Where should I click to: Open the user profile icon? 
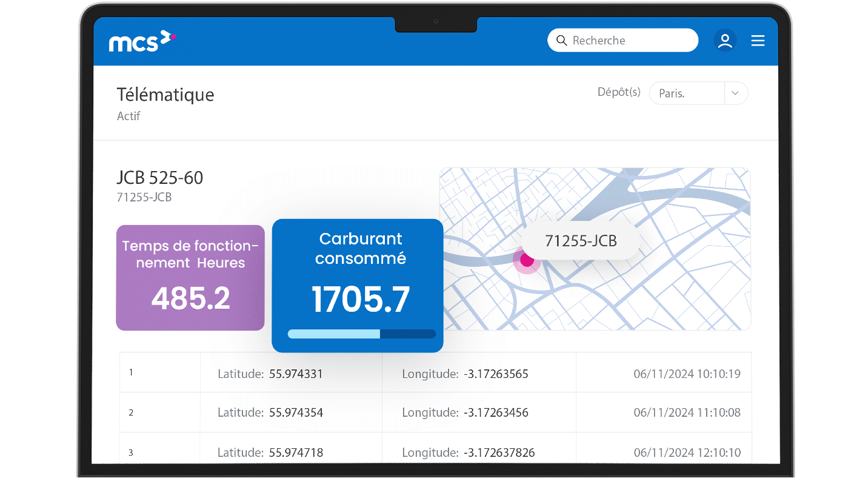tap(724, 41)
